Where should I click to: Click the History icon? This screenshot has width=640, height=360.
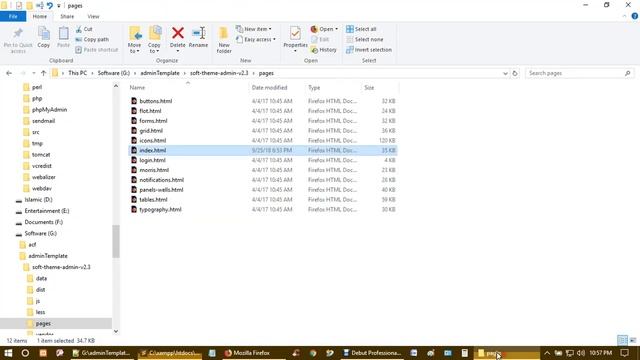pyautogui.click(x=314, y=50)
